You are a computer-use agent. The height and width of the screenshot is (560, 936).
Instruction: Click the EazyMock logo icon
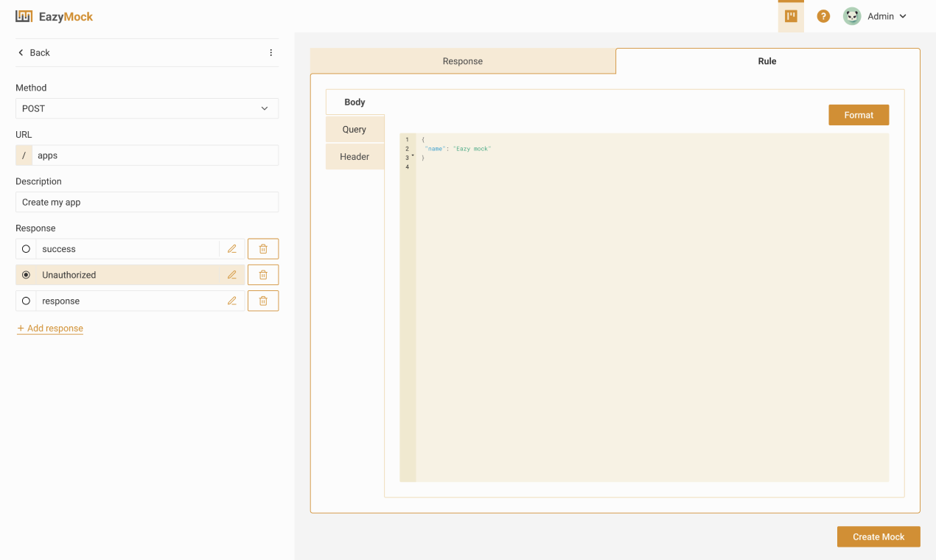click(24, 16)
